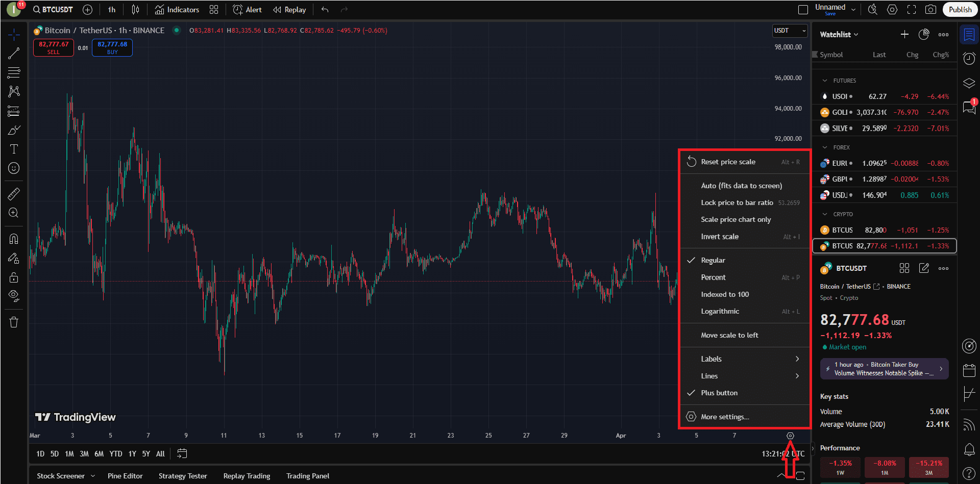
Task: Open the candlestick chart type selector
Action: pyautogui.click(x=135, y=10)
